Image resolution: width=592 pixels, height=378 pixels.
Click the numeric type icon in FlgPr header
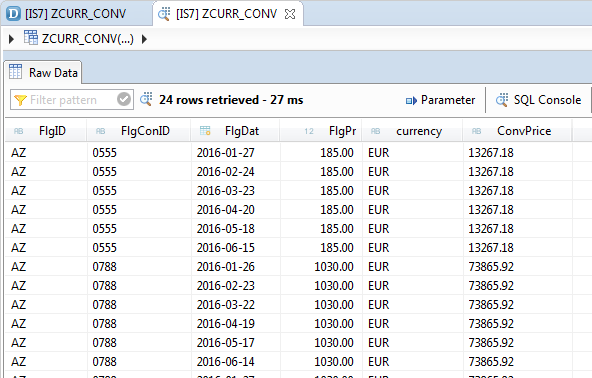coord(309,131)
